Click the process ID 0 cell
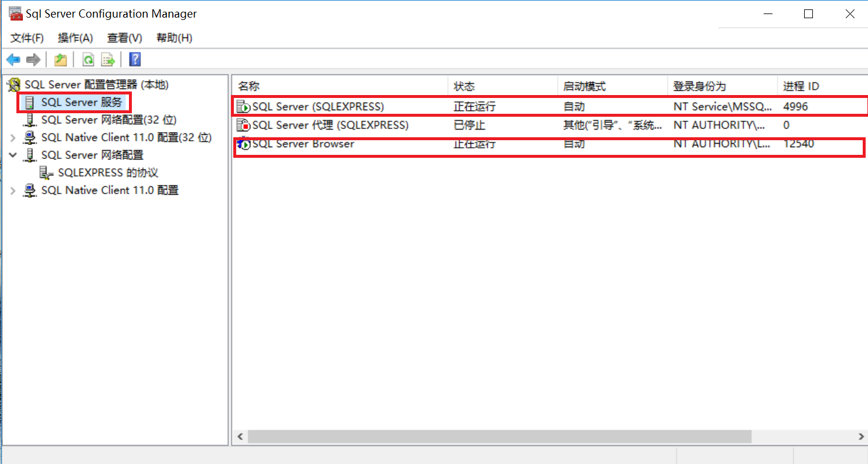Viewport: 868px width, 464px height. click(x=786, y=125)
